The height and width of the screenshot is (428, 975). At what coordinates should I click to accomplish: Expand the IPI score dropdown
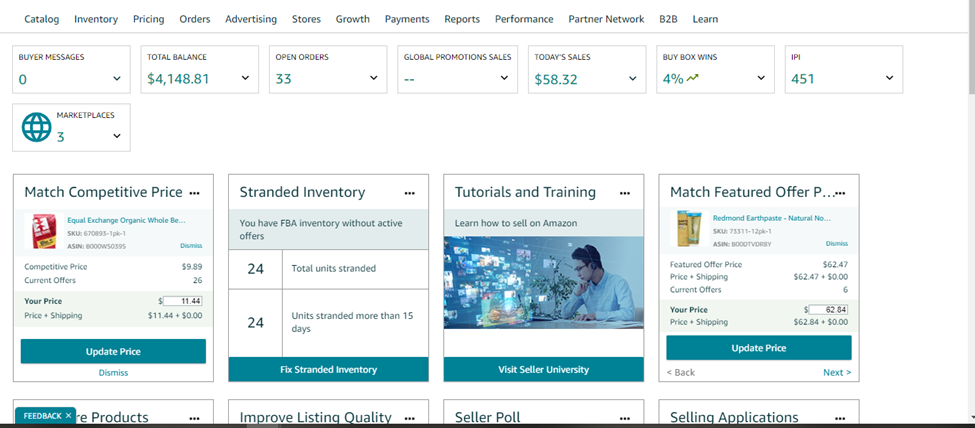pos(889,79)
